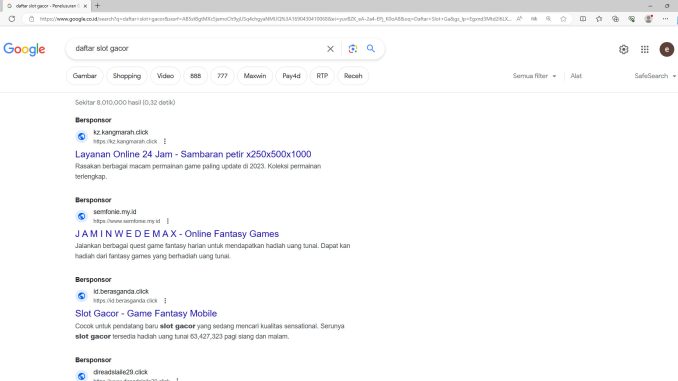Open the Google account 'e' avatar
The width and height of the screenshot is (678, 381).
point(667,49)
